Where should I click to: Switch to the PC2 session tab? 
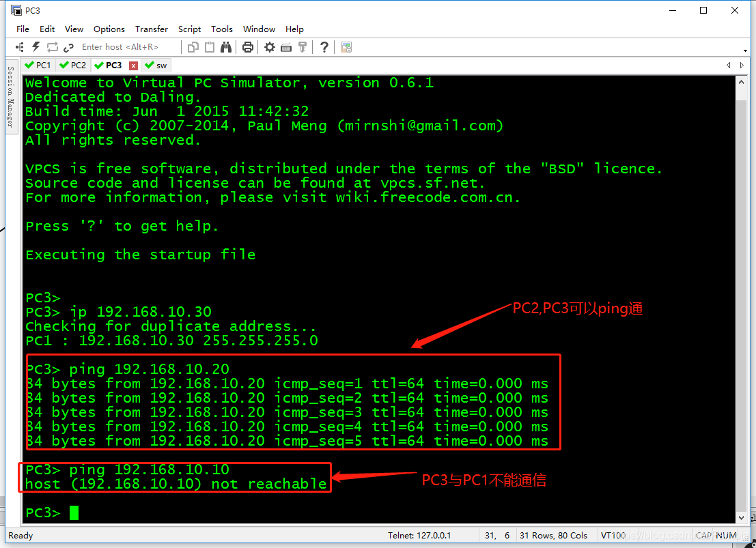pos(73,65)
